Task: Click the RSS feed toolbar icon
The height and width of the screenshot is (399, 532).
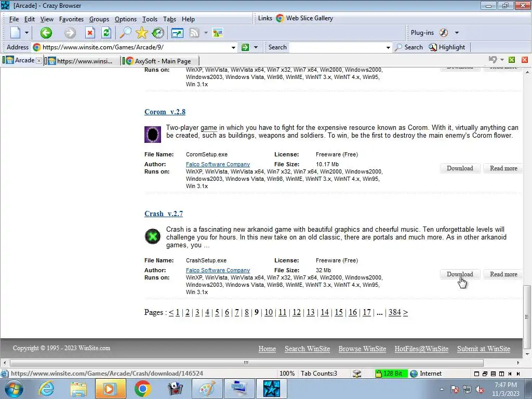Action: click(x=194, y=33)
